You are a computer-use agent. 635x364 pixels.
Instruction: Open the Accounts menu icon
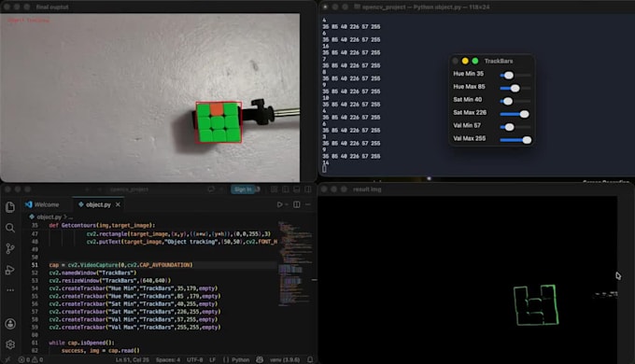coord(10,324)
